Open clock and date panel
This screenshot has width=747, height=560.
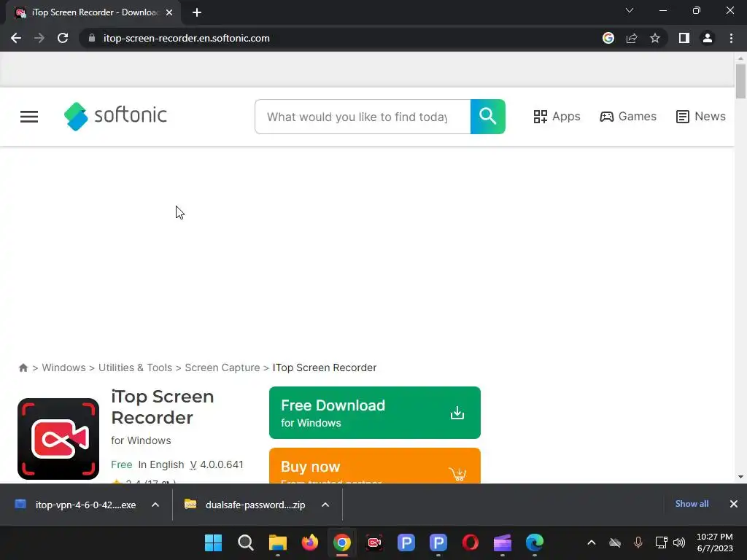[x=715, y=542]
